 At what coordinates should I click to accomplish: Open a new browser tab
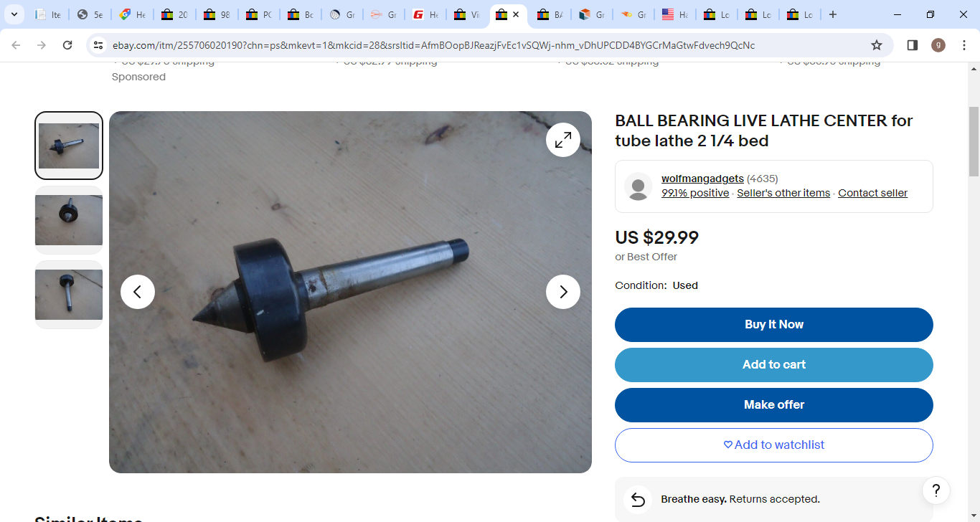[833, 14]
